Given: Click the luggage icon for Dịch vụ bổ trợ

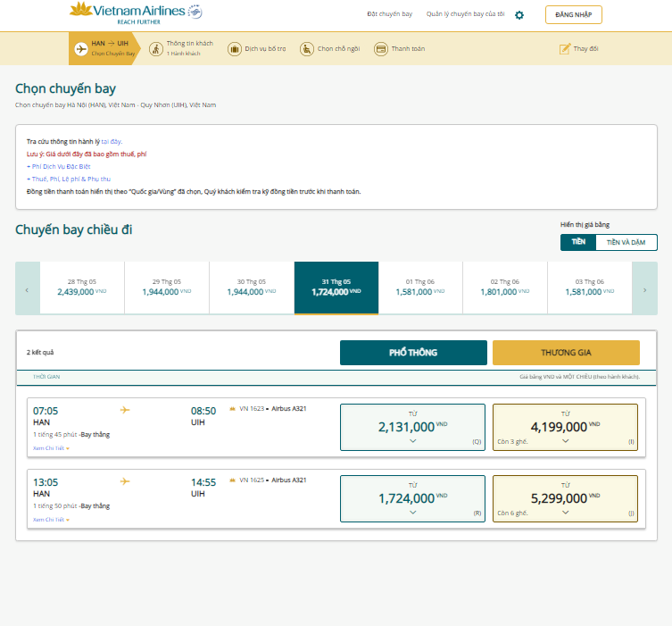Looking at the screenshot, I should click(235, 49).
